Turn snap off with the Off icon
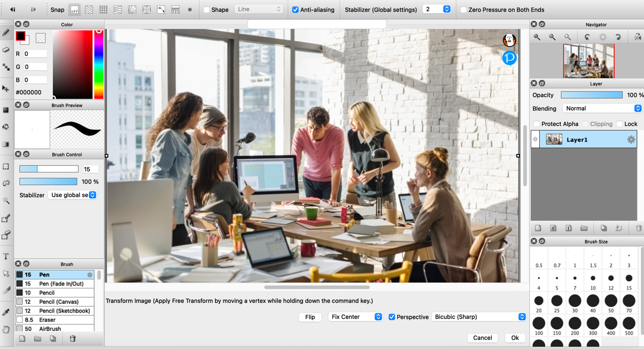Viewport: 644px width, 349px height. tap(74, 9)
